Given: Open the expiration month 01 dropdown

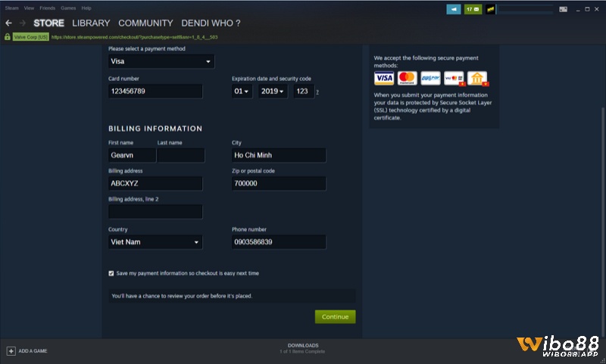Looking at the screenshot, I should pyautogui.click(x=242, y=92).
